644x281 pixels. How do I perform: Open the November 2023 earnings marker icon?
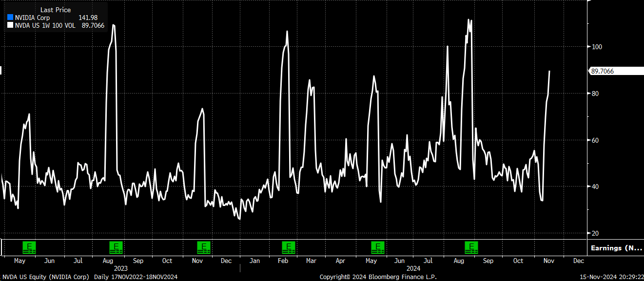pyautogui.click(x=204, y=247)
